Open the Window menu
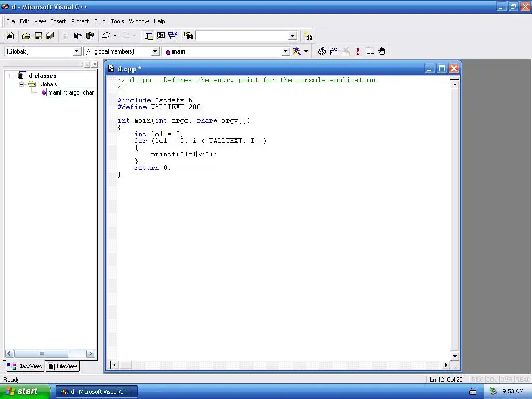Screen dimensions: 532x399 click(139, 21)
